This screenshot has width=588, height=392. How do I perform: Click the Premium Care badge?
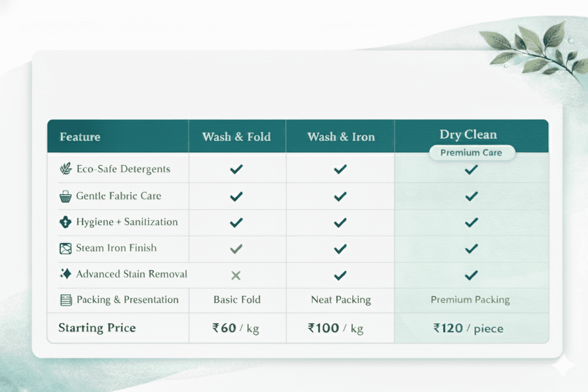(x=471, y=153)
